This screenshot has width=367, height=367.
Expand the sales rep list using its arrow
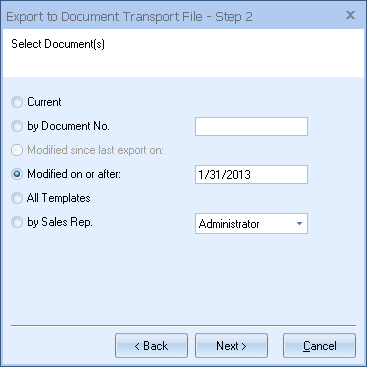(299, 224)
